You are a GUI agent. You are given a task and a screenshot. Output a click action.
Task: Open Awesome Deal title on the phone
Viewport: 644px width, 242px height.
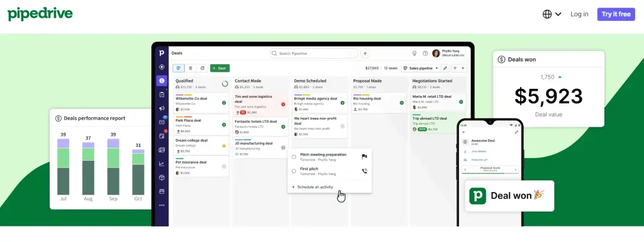coord(483,141)
